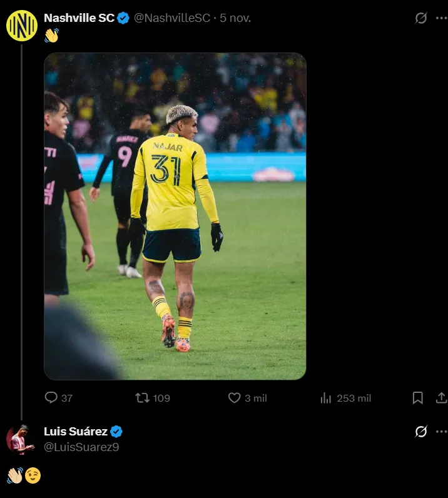Open Luis Suárez profile picture
Image resolution: width=448 pixels, height=498 pixels.
[21, 439]
